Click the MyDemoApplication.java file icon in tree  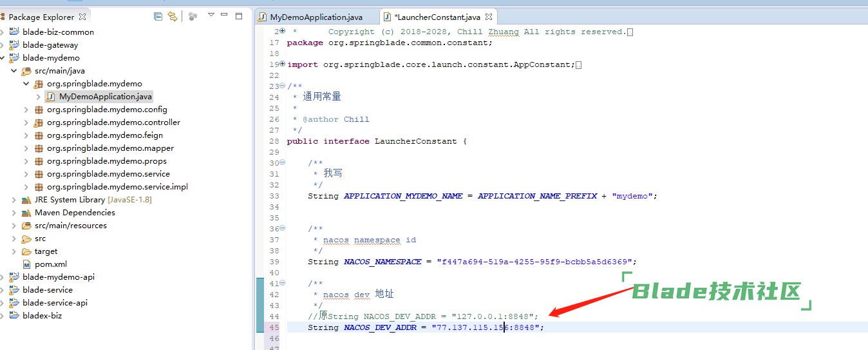pyautogui.click(x=51, y=96)
